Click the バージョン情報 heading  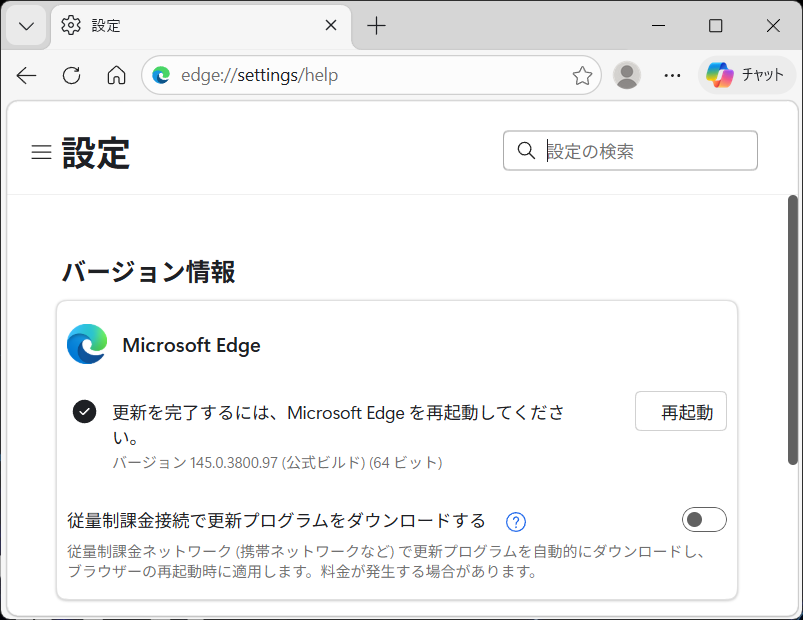[x=149, y=271]
